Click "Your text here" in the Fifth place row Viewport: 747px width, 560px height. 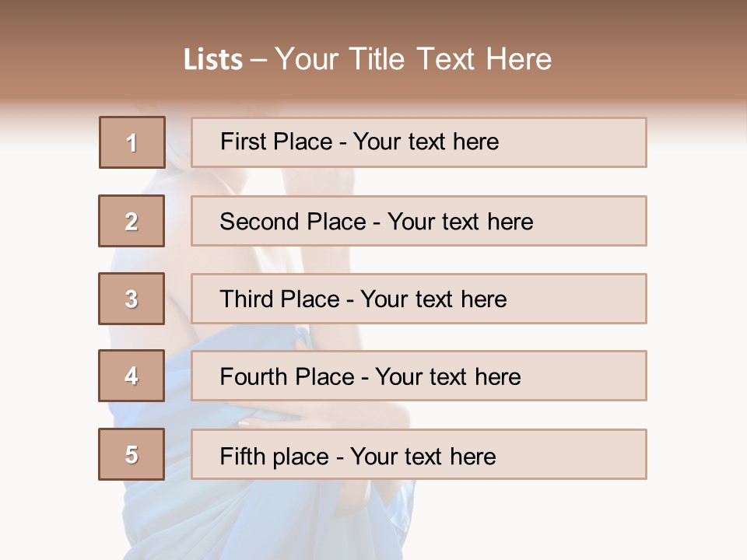pyautogui.click(x=423, y=456)
